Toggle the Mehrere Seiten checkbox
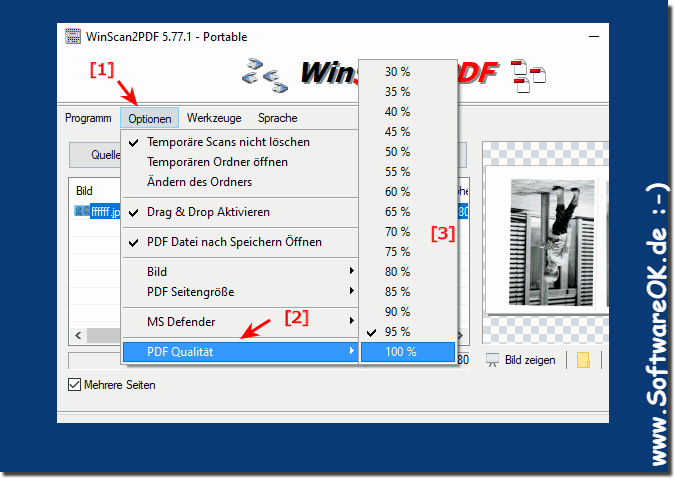Image resolution: width=675 pixels, height=479 pixels. (74, 384)
